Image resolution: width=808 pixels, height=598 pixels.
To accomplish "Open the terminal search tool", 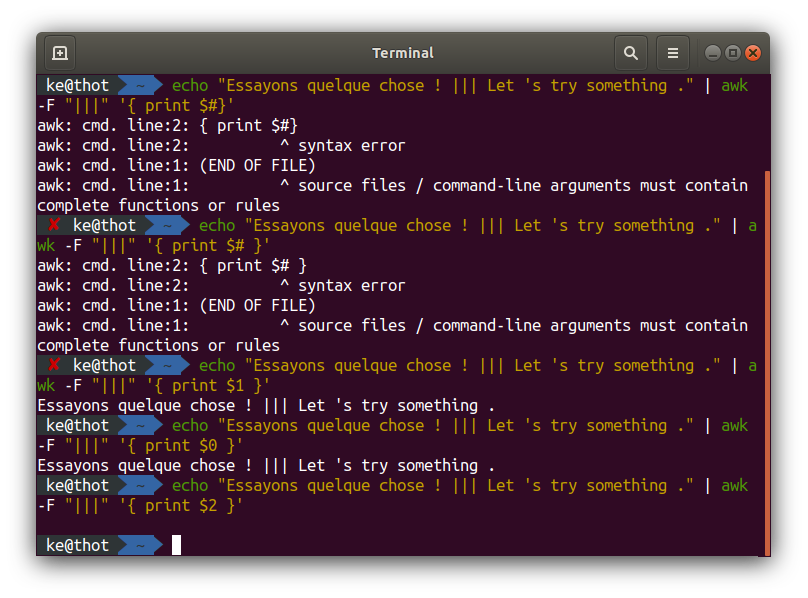I will (x=630, y=53).
